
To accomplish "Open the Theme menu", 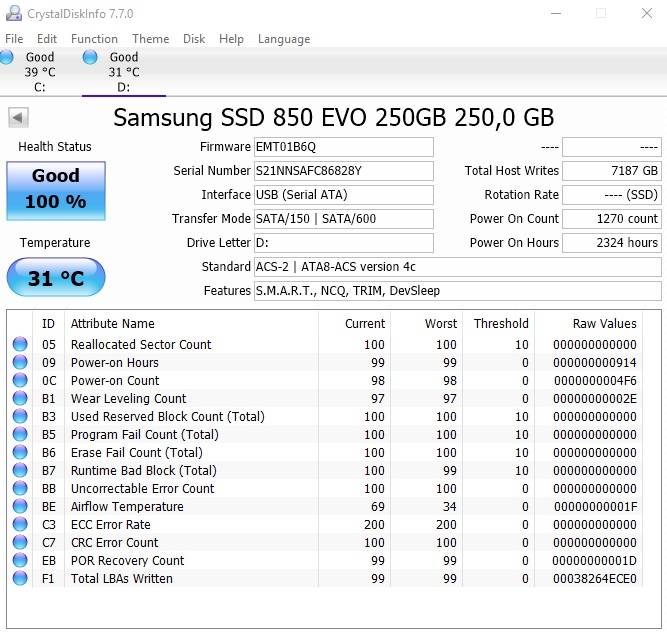I will tap(150, 39).
